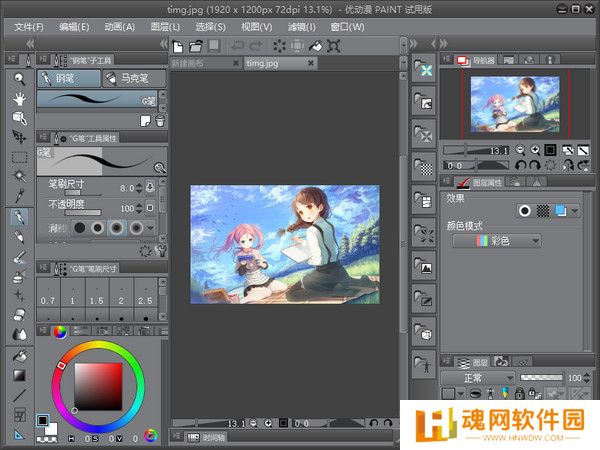600x450 pixels.
Task: Select the second anti-aliasing option
Action: [98, 228]
